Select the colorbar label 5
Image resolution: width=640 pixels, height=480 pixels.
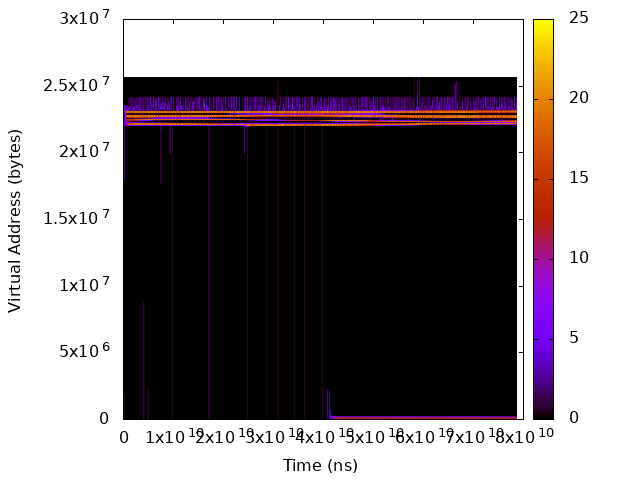(x=574, y=338)
